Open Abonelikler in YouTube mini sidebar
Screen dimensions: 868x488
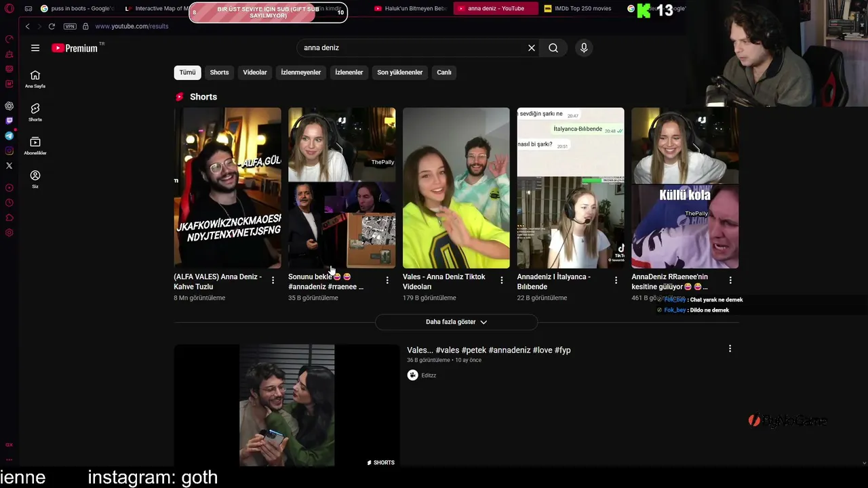tap(35, 146)
